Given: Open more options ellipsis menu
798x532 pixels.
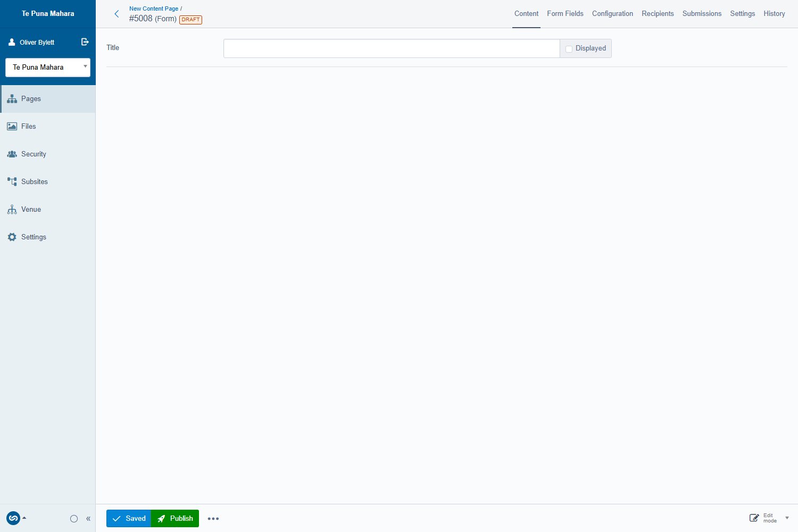Looking at the screenshot, I should 213,519.
